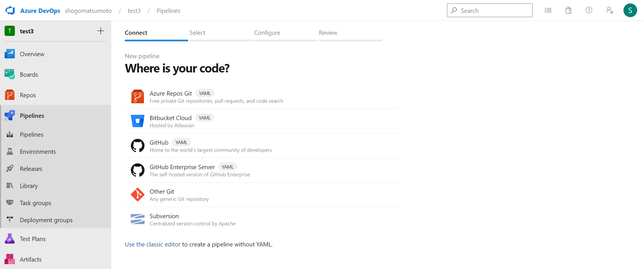Click the Releases rocket icon
This screenshot has height=269, width=644.
click(10, 169)
